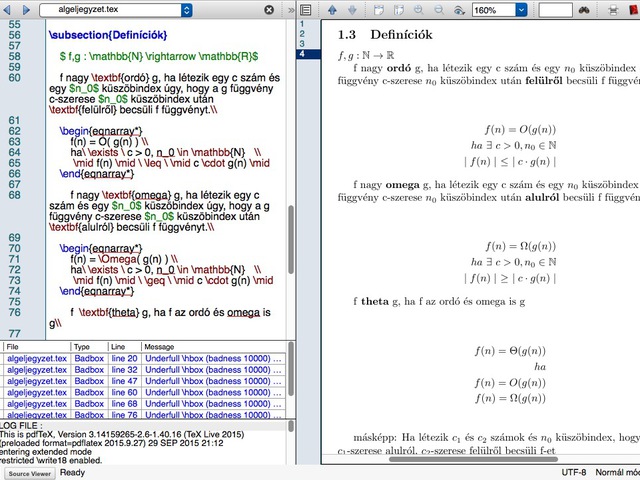Click the 1.3 Definíciók heading in PDF
The height and width of the screenshot is (480, 640).
(x=385, y=35)
